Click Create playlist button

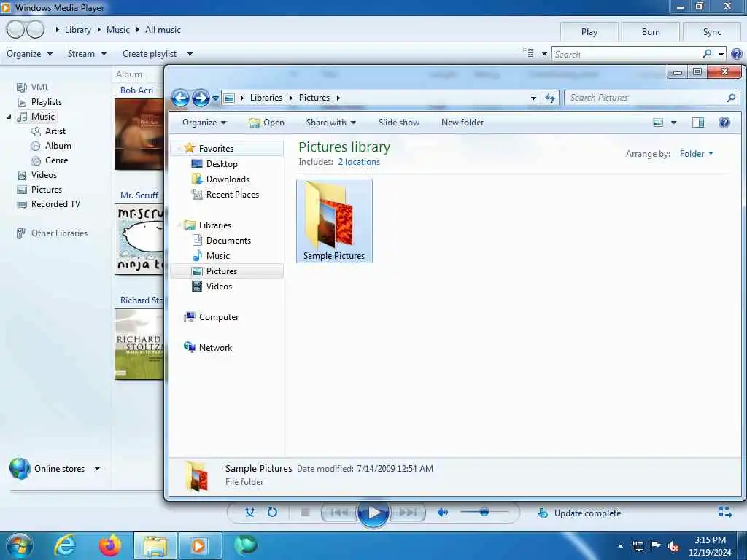pyautogui.click(x=150, y=54)
